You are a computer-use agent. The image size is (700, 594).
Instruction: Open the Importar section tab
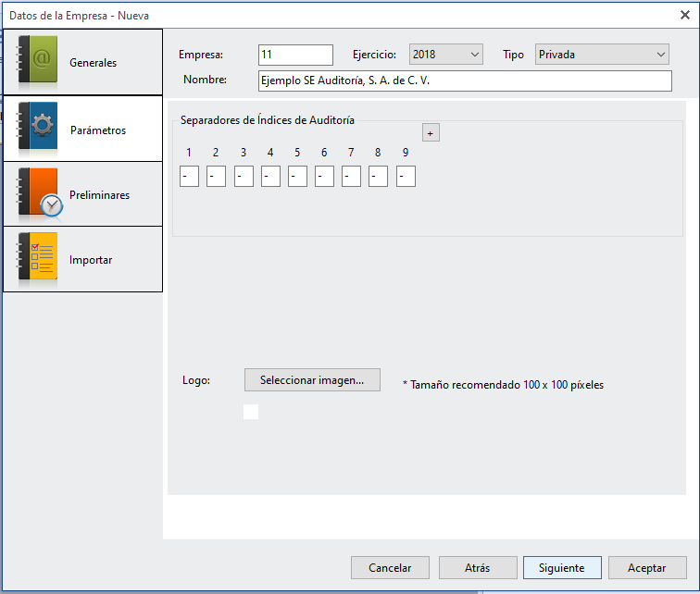[x=91, y=260]
